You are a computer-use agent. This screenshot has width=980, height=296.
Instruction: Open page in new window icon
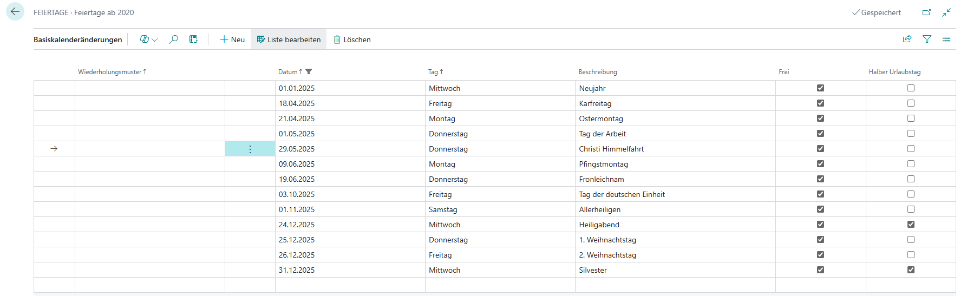tap(926, 12)
